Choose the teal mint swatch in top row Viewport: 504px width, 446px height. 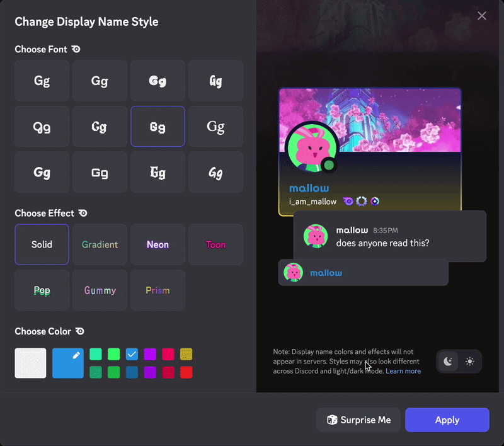(x=96, y=354)
